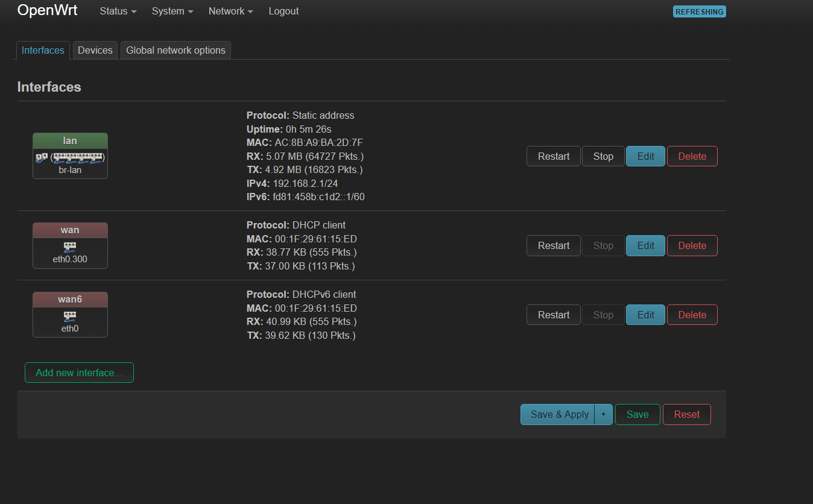Open the Network menu
The image size is (813, 504).
coord(229,11)
